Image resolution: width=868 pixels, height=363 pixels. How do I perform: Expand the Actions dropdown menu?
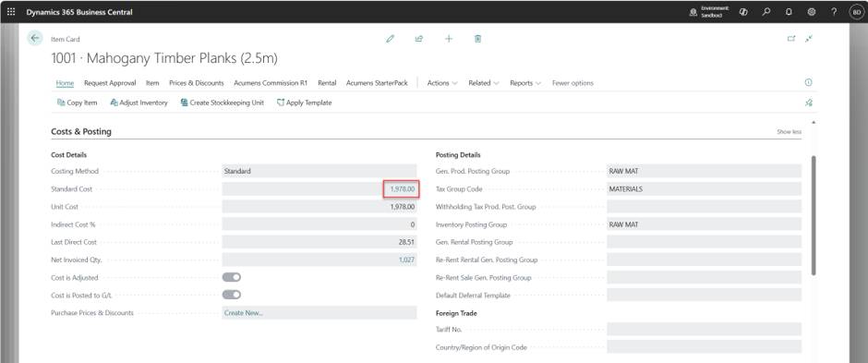[x=442, y=83]
